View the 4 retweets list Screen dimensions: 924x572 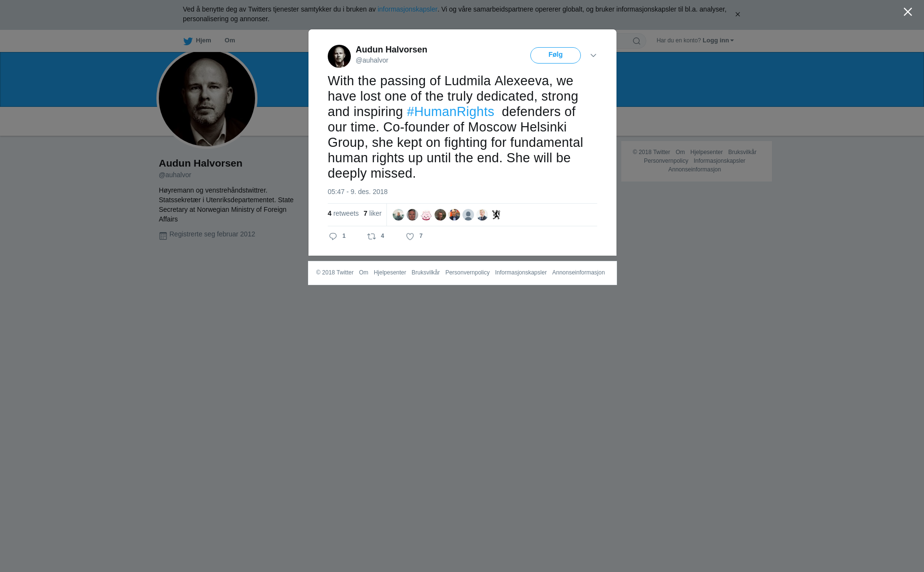343,213
